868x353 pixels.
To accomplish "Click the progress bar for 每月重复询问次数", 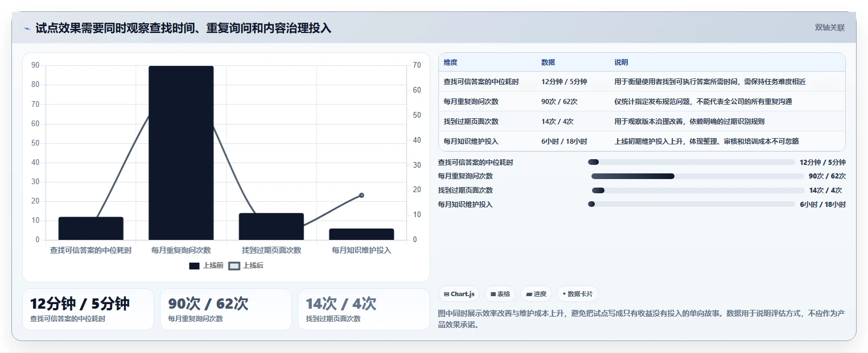I will [697, 176].
